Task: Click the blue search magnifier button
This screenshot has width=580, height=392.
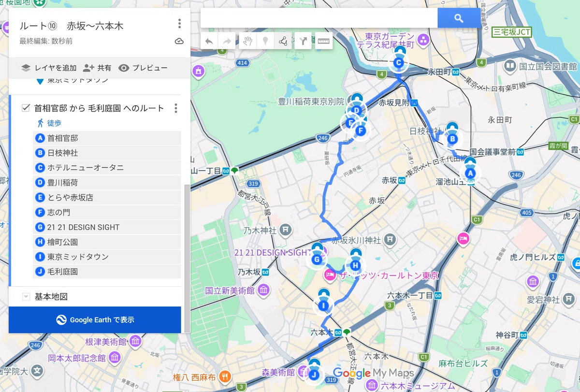Action: point(459,18)
